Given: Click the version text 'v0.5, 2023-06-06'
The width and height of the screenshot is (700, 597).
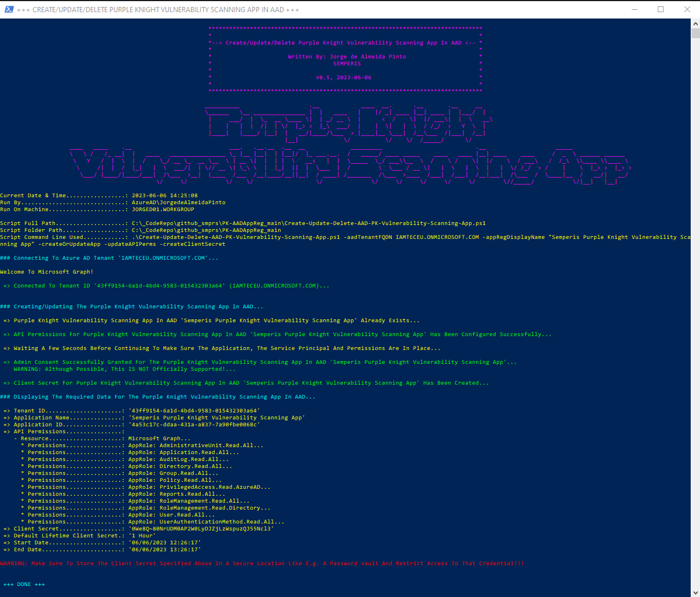Looking at the screenshot, I should tap(343, 78).
